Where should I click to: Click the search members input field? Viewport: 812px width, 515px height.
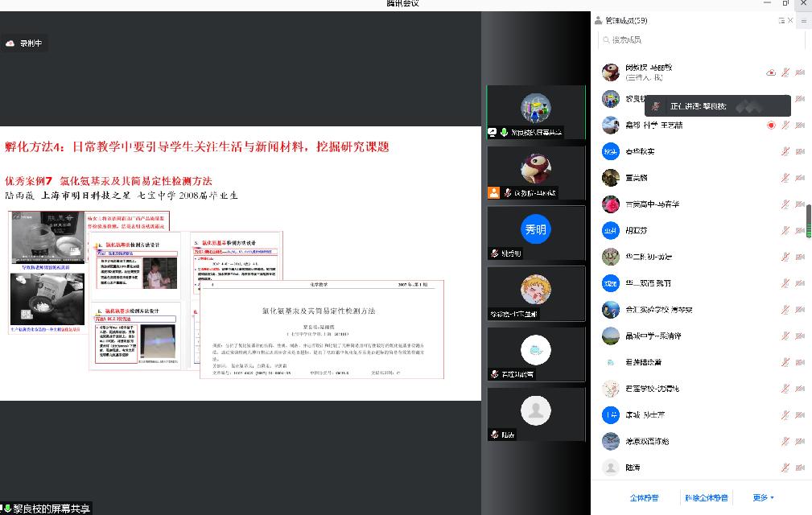click(692, 39)
